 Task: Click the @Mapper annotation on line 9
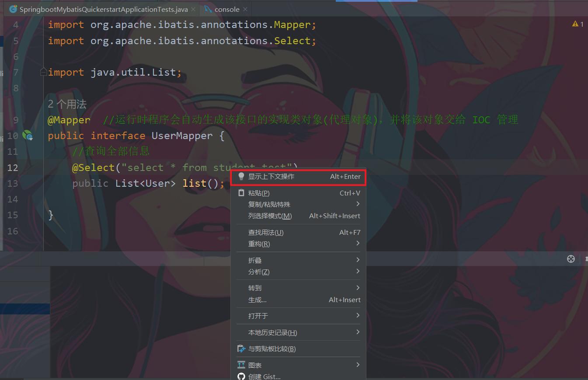[x=69, y=120]
